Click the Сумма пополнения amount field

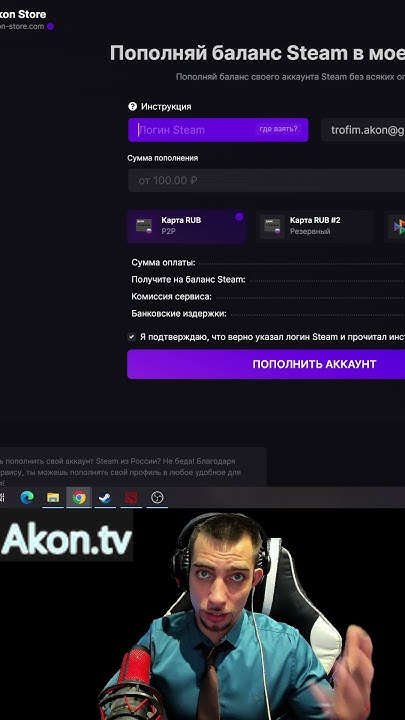point(266,180)
